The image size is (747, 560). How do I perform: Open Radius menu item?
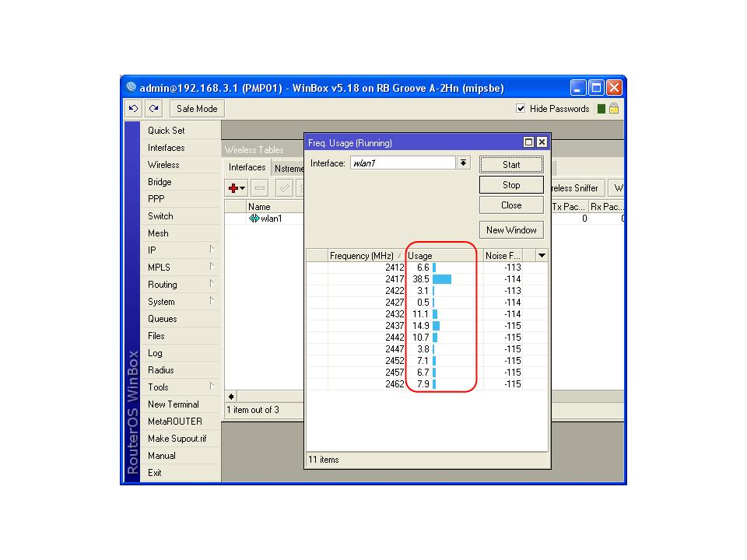180,370
